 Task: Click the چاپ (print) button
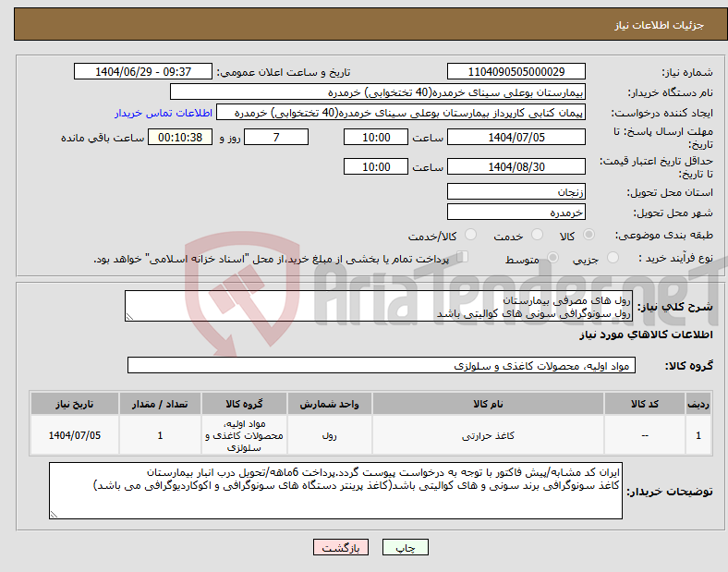(x=405, y=547)
